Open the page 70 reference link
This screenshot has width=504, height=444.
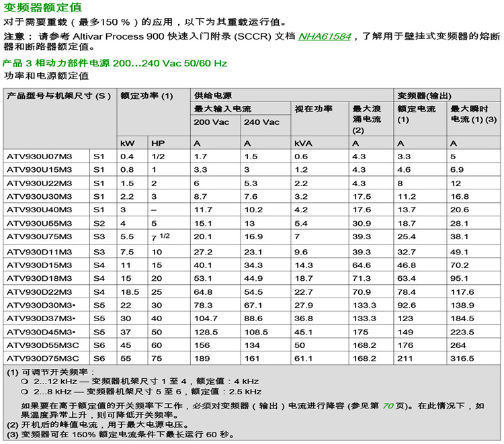[388, 406]
